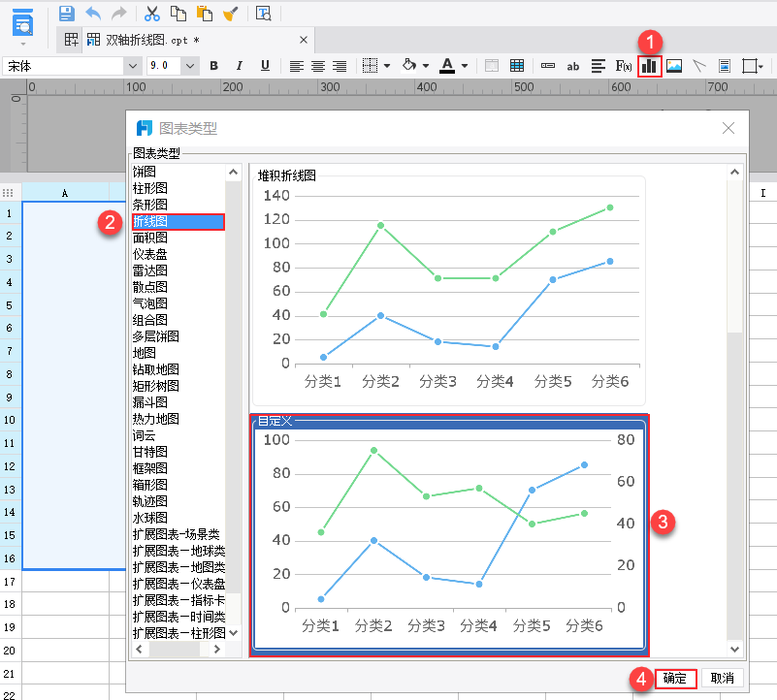Image resolution: width=777 pixels, height=700 pixels.
Task: Toggle Bold formatting
Action: tap(213, 66)
